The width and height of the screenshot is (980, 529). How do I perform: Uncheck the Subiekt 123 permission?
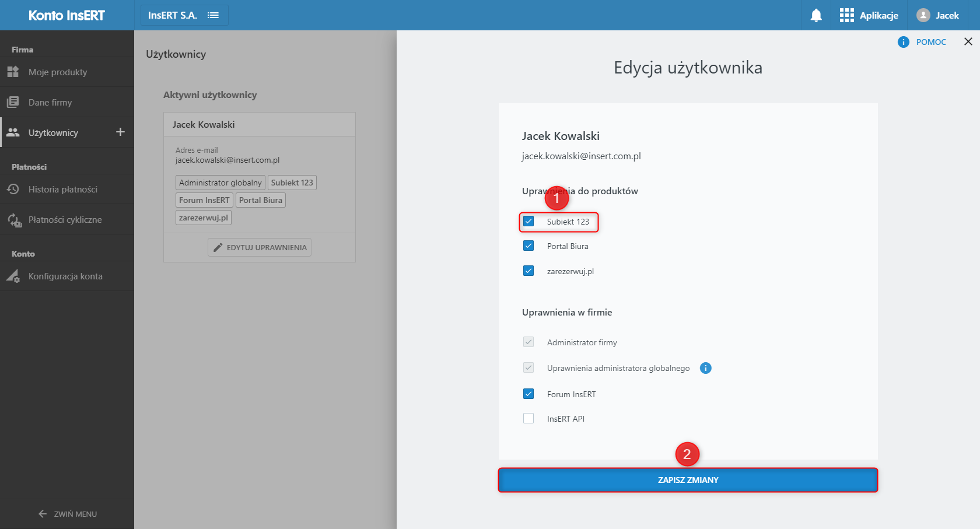tap(528, 221)
